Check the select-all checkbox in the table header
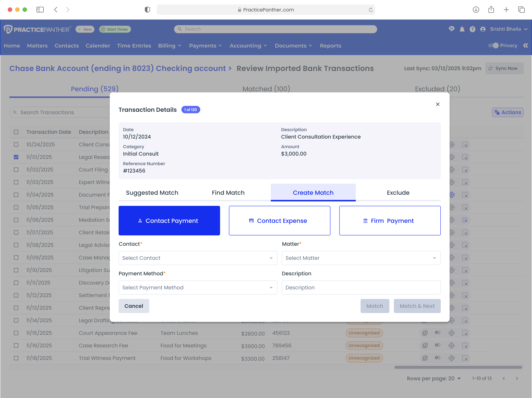The image size is (532, 398). [x=16, y=132]
